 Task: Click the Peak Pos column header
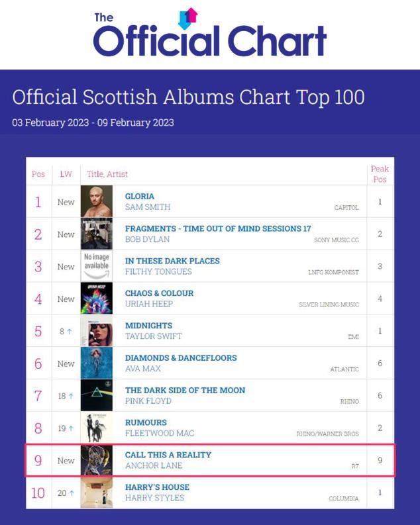(x=380, y=173)
